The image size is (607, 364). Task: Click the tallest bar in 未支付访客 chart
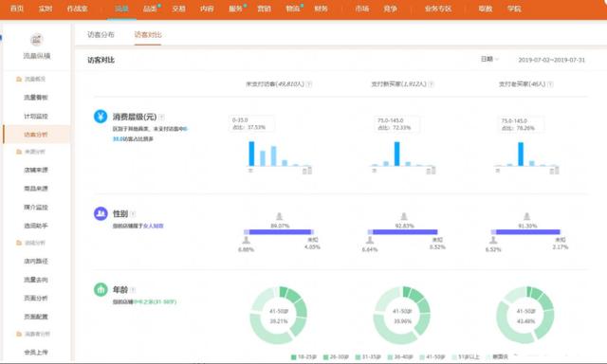click(x=251, y=154)
